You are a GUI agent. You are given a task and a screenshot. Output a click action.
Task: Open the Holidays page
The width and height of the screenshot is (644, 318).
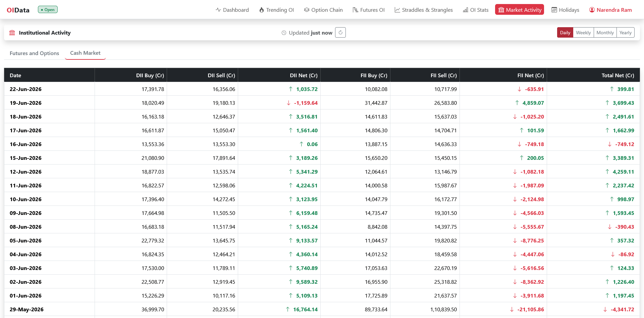pos(566,10)
